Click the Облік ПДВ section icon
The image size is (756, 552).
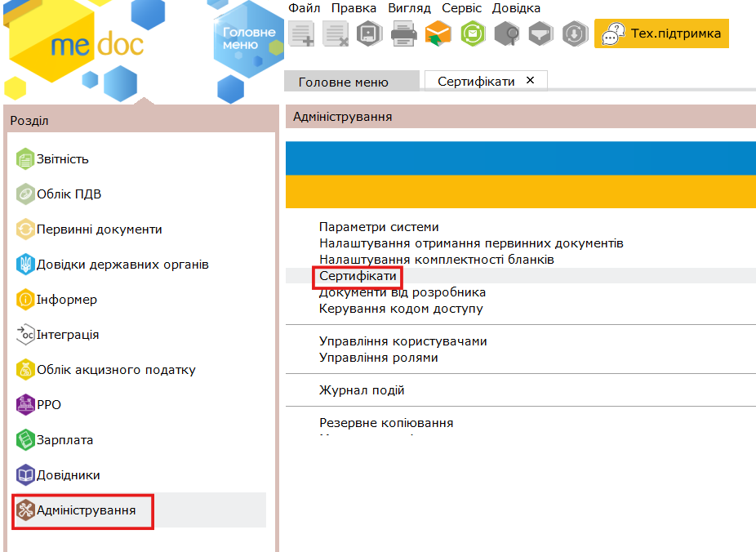tap(25, 194)
